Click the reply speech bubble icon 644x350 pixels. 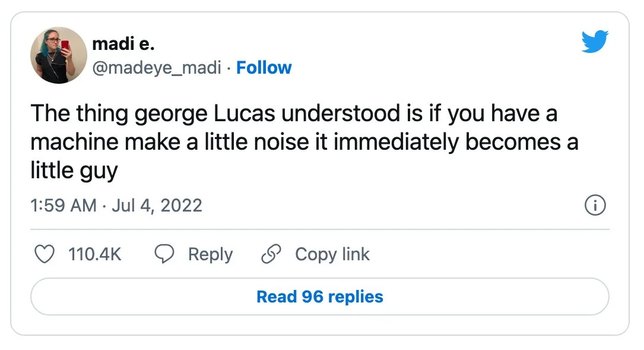[164, 254]
